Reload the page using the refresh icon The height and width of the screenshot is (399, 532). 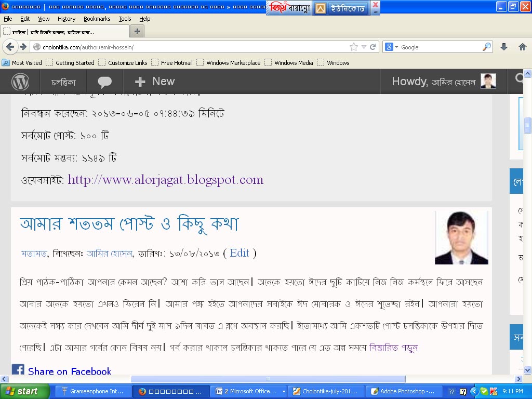coord(373,47)
